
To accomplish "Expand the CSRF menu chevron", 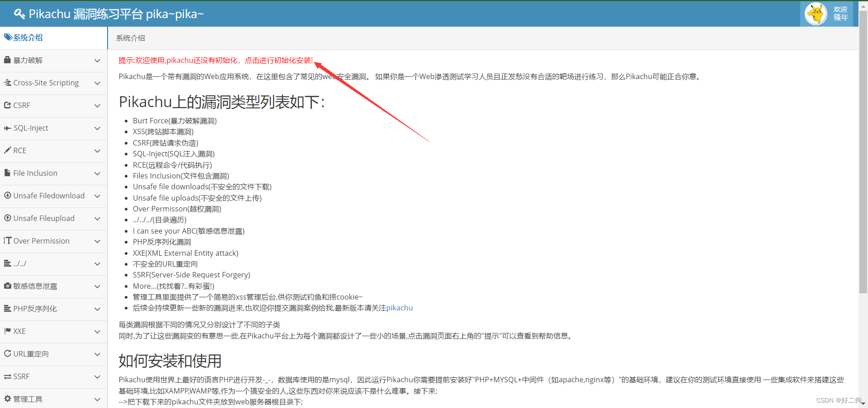I will pos(97,106).
